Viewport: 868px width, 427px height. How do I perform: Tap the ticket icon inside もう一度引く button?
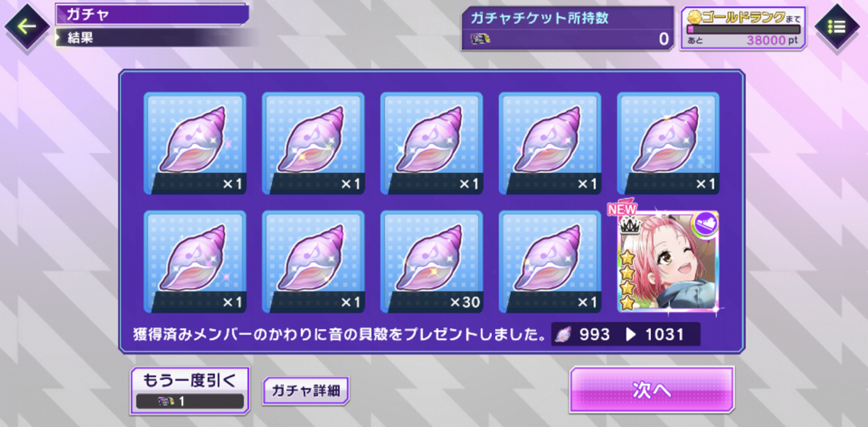[164, 402]
